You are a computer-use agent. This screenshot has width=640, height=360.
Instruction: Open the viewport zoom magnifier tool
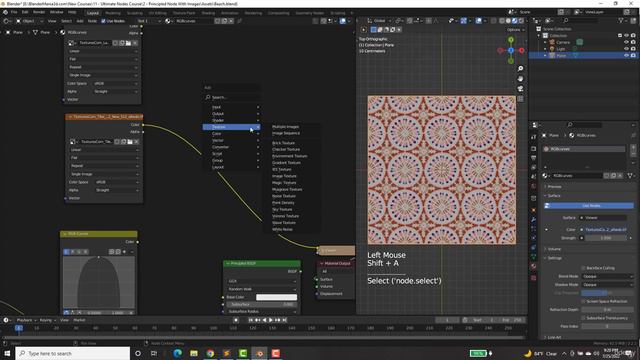[520, 69]
